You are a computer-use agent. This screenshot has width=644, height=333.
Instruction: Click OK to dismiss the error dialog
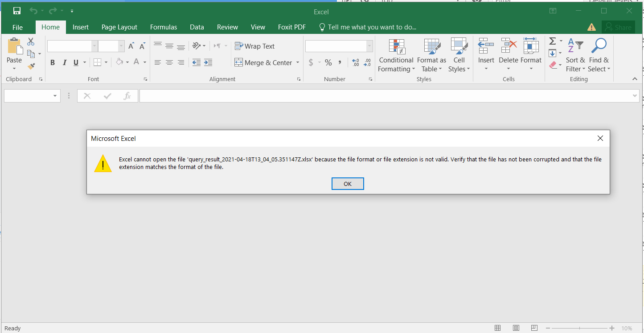point(348,183)
